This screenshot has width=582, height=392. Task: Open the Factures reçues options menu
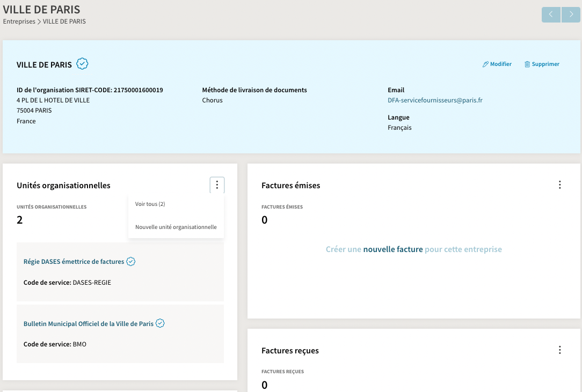[560, 350]
